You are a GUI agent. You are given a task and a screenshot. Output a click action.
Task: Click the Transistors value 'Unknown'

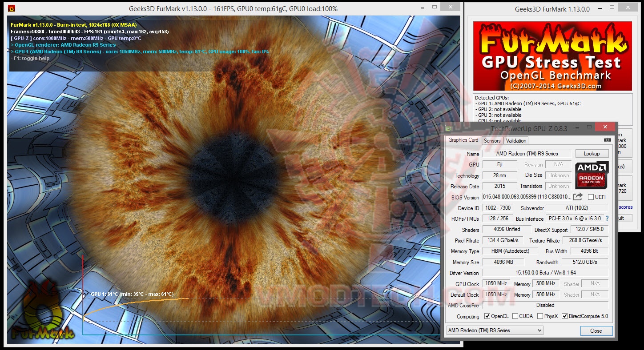[x=559, y=186]
